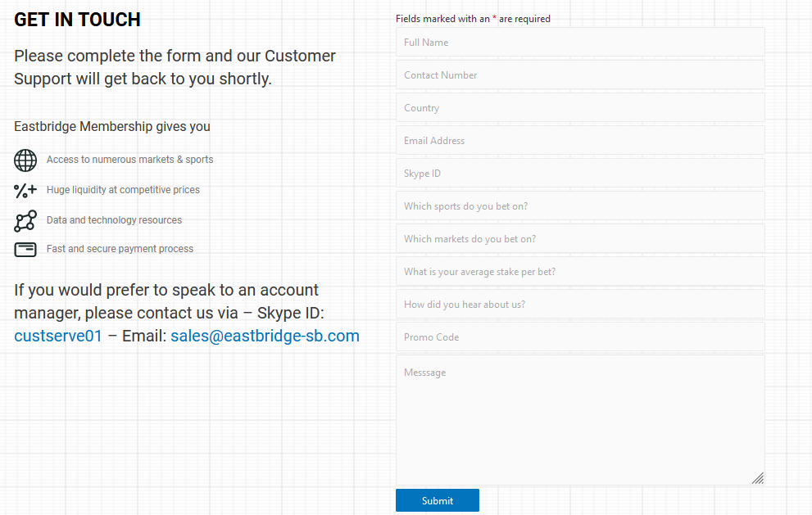
Task: Click the 'How did you hear about us?' field
Action: click(x=580, y=305)
